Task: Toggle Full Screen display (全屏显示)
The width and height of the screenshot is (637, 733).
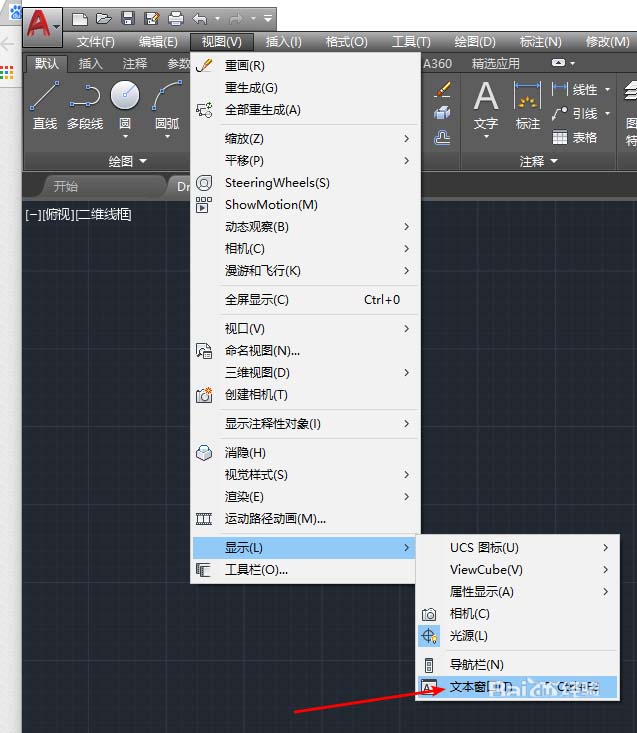Action: coord(304,300)
